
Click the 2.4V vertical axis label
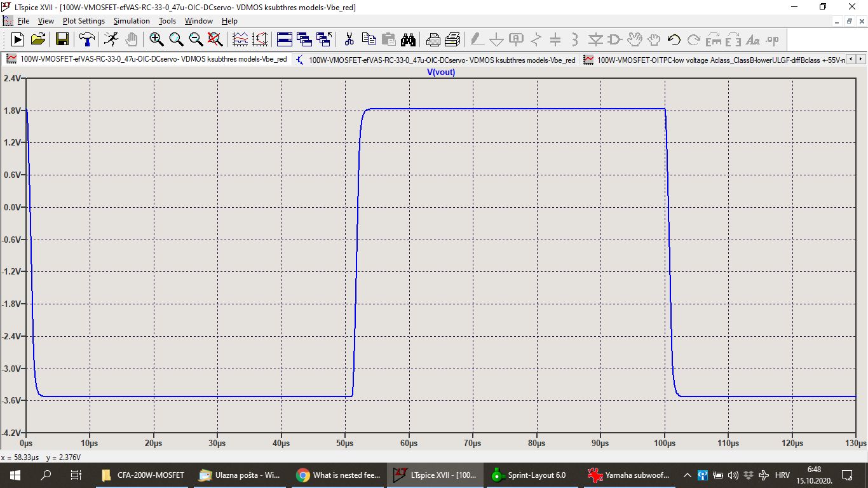(x=13, y=78)
